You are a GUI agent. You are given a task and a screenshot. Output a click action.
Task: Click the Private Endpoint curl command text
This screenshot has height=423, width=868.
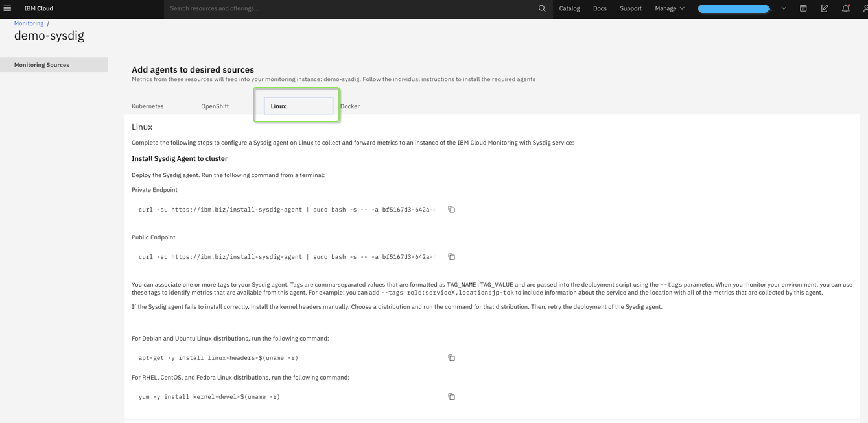point(287,210)
